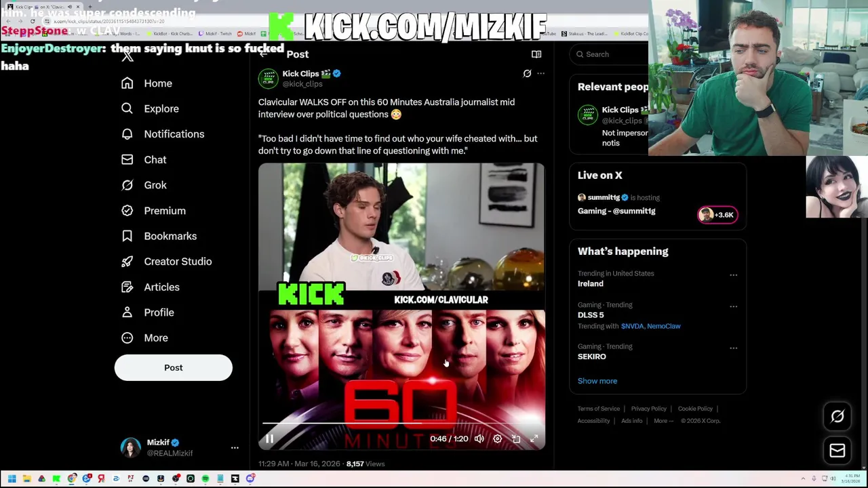Screen dimensions: 868x488
Task: Click the Creator Studio rocket icon
Action: tap(127, 261)
